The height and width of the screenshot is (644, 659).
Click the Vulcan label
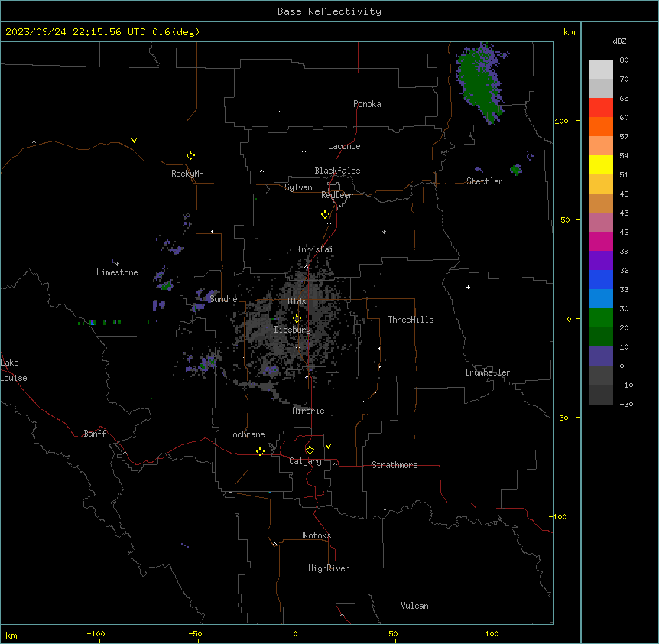(414, 606)
